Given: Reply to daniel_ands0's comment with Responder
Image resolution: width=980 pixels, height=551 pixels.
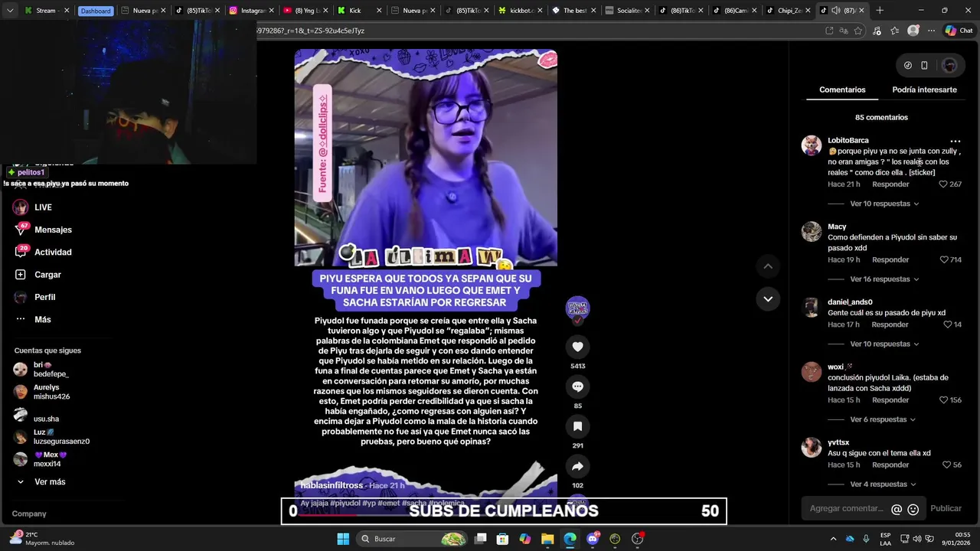Looking at the screenshot, I should [890, 324].
